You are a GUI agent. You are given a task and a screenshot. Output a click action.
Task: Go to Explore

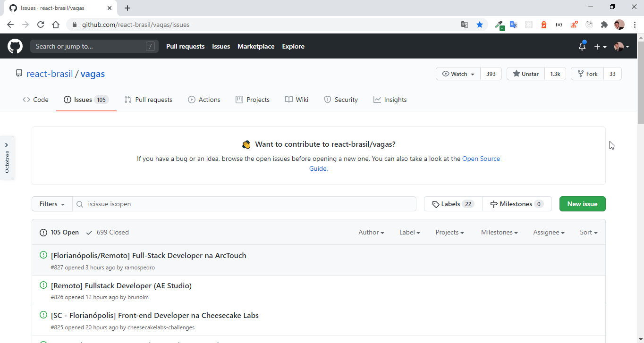[293, 46]
